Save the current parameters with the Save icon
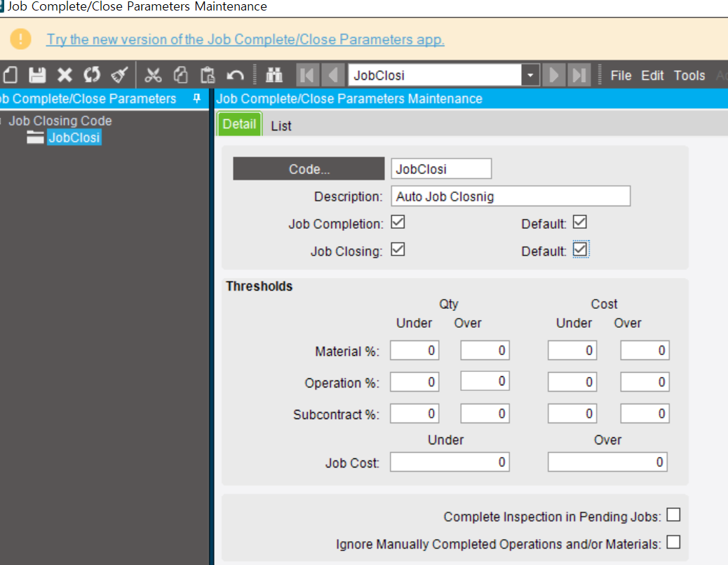 [x=36, y=74]
